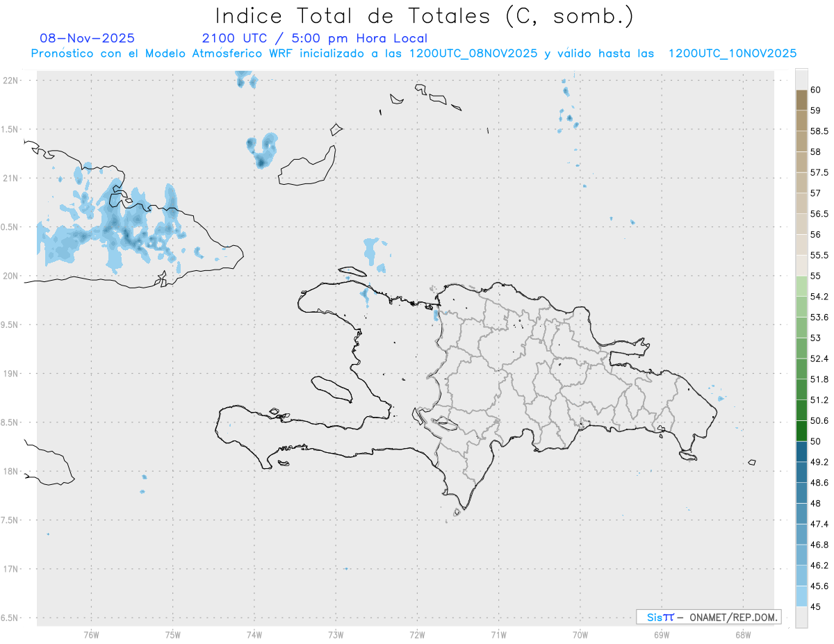Click the colorbar value '49.2'
Viewport: 834px width, 644px height.
point(819,462)
